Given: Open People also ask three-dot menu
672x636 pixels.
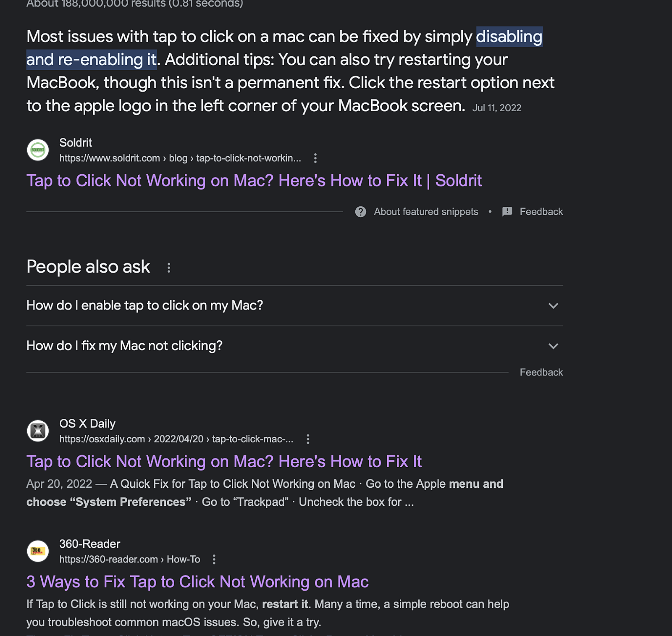Looking at the screenshot, I should [x=169, y=268].
